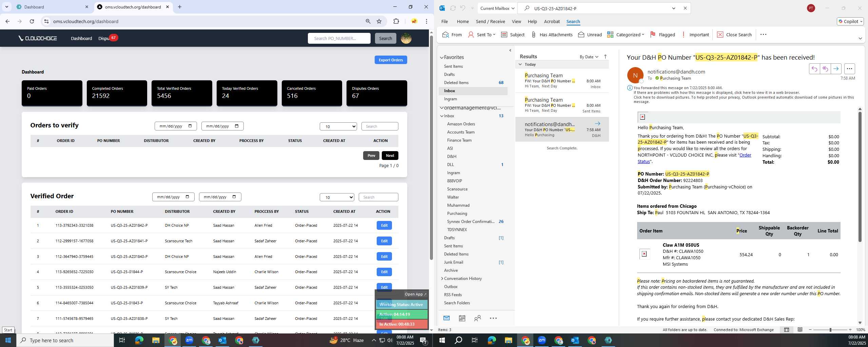The height and width of the screenshot is (347, 868).
Task: Switch to Send / Receive tab
Action: tap(490, 21)
